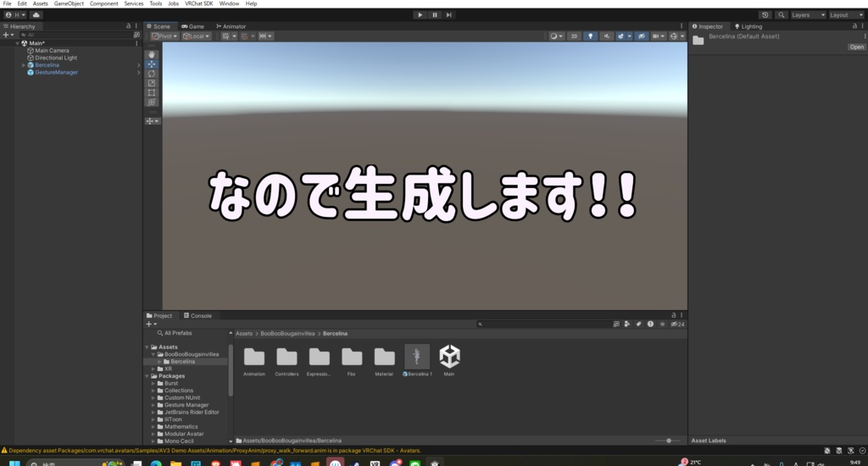
Task: Toggle hidden packages count eye icon
Action: pyautogui.click(x=677, y=325)
